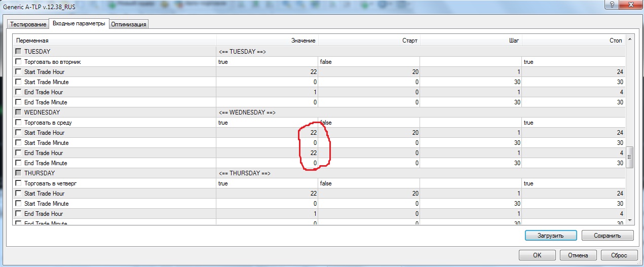Select the Значение cell of Торговать во вторник
The height and width of the screenshot is (267, 644).
pos(268,62)
